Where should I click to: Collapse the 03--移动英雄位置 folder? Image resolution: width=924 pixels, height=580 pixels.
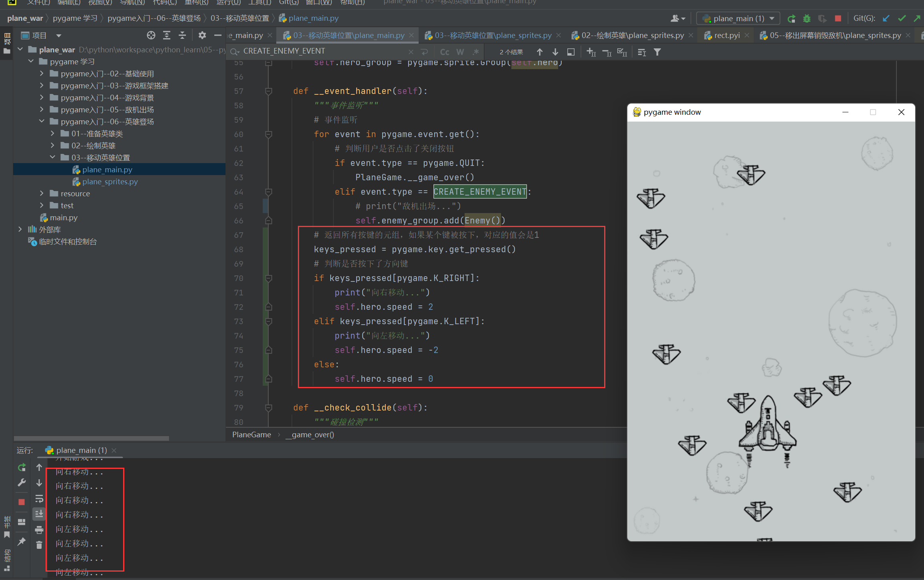[52, 157]
